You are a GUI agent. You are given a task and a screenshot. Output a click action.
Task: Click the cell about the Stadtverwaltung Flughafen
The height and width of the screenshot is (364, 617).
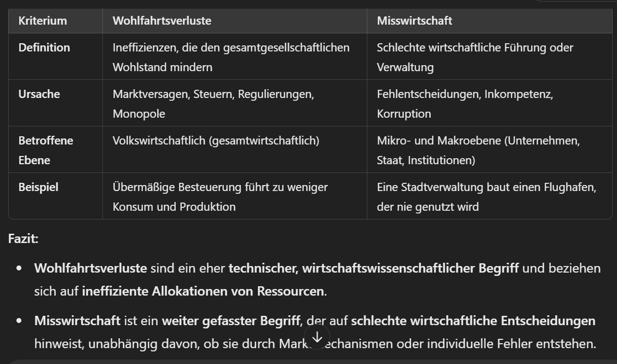[x=489, y=196]
